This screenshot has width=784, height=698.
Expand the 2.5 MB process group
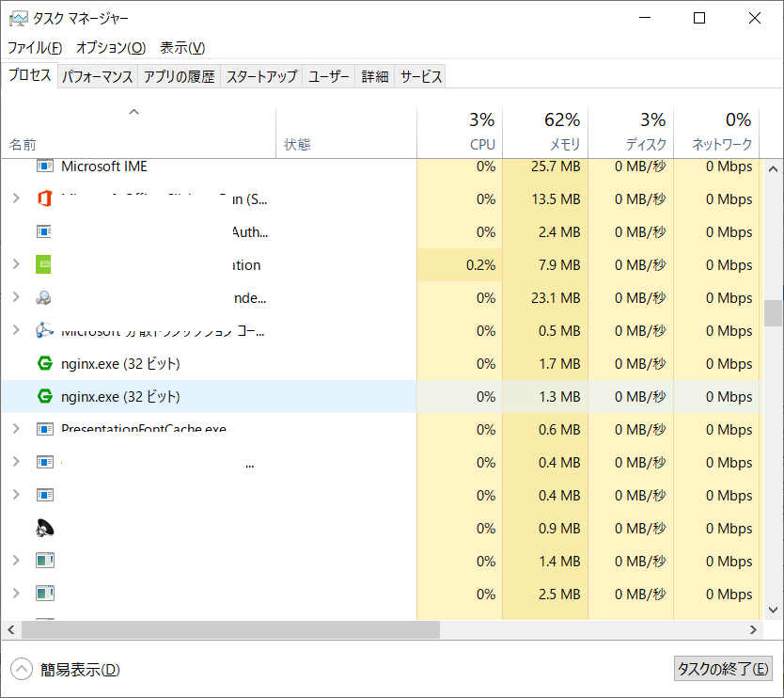coord(16,594)
